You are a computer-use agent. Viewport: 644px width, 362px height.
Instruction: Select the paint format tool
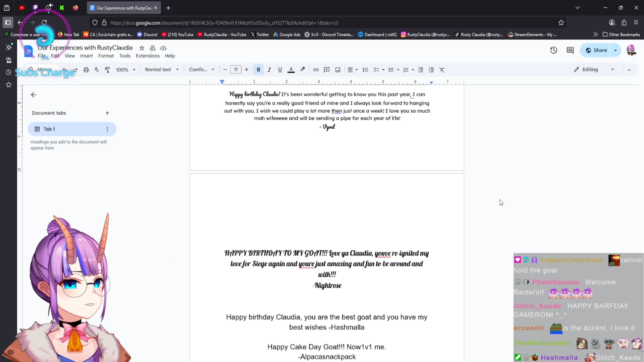pyautogui.click(x=108, y=70)
